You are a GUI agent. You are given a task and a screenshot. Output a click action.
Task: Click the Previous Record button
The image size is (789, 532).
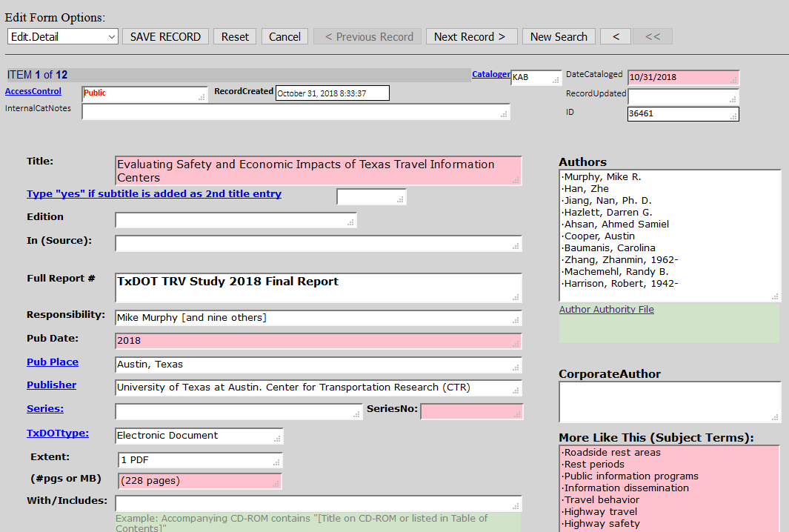(x=367, y=37)
